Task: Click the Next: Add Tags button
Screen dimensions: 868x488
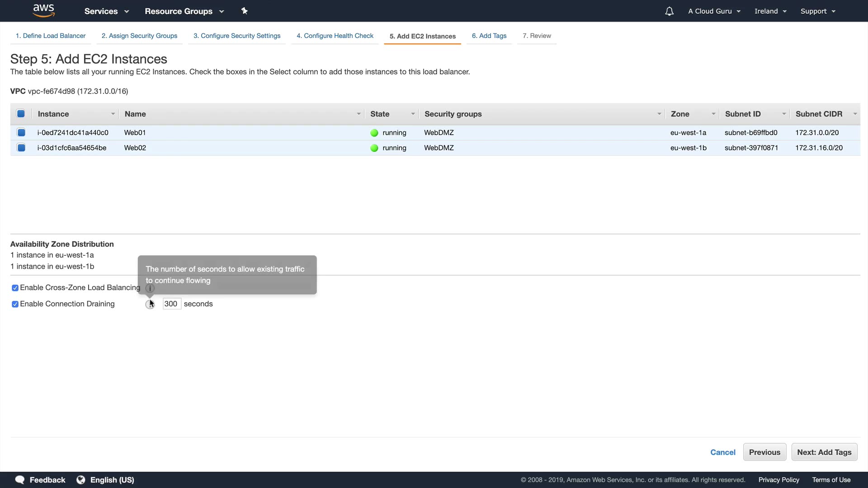Action: click(824, 452)
